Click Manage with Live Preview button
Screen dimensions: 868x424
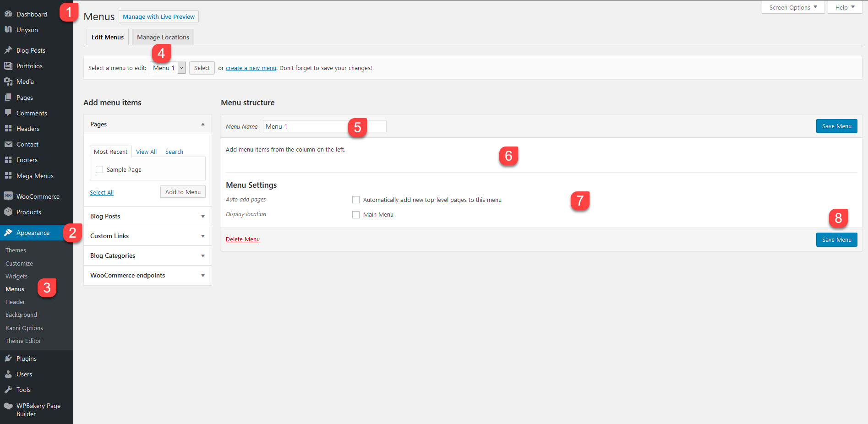click(158, 16)
